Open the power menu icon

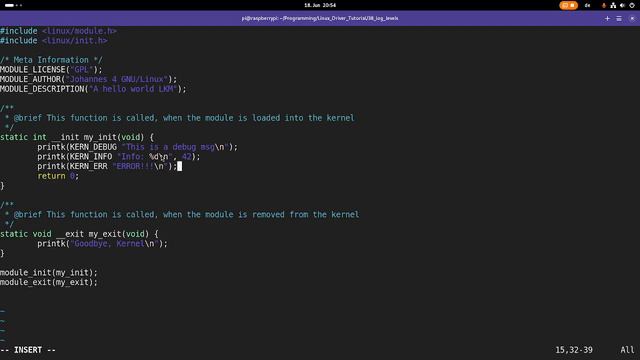click(632, 5)
